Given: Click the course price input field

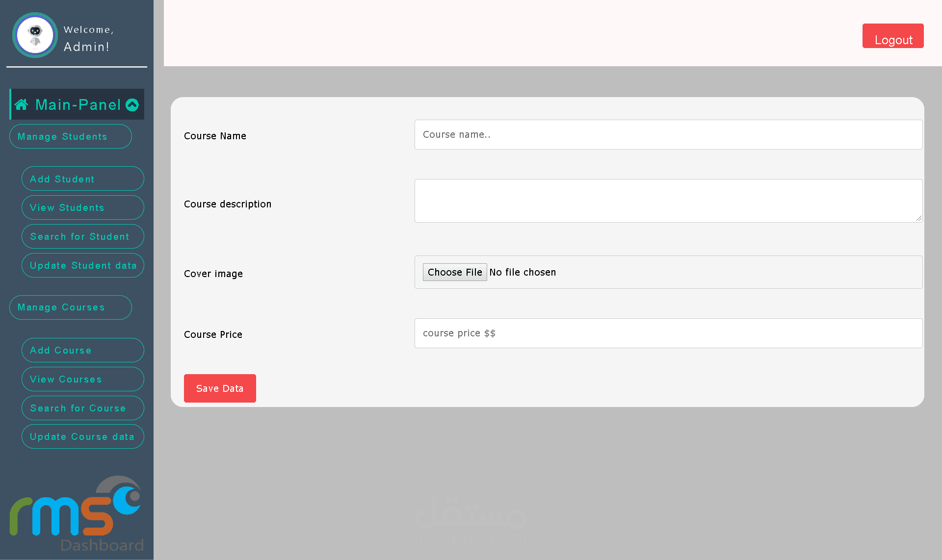Looking at the screenshot, I should (x=668, y=333).
